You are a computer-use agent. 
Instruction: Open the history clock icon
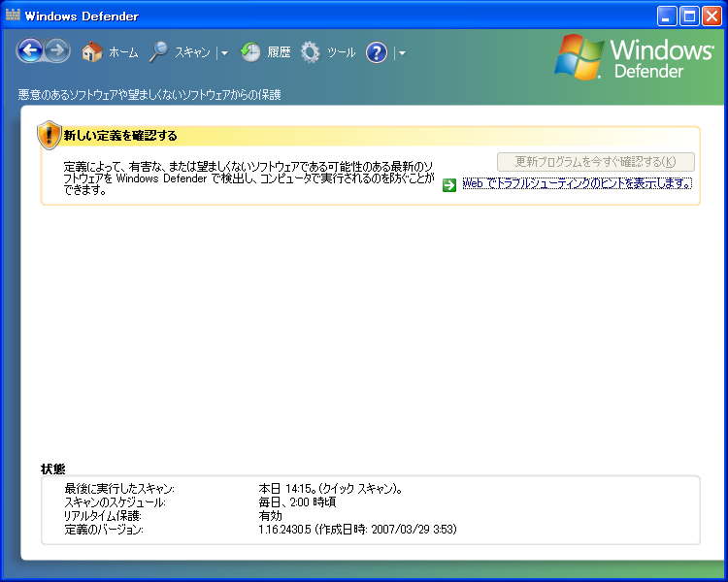pyautogui.click(x=249, y=51)
